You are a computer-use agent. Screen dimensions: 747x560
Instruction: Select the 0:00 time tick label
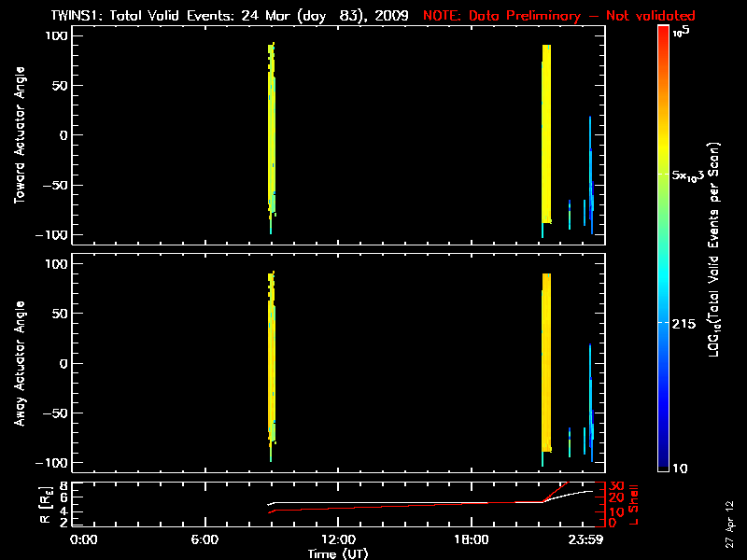pos(84,539)
